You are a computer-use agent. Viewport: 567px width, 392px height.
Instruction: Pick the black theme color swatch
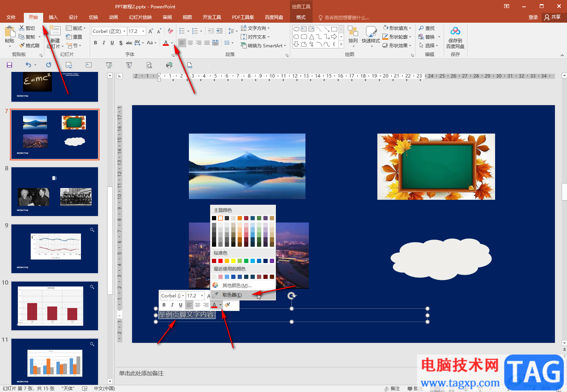tap(214, 218)
